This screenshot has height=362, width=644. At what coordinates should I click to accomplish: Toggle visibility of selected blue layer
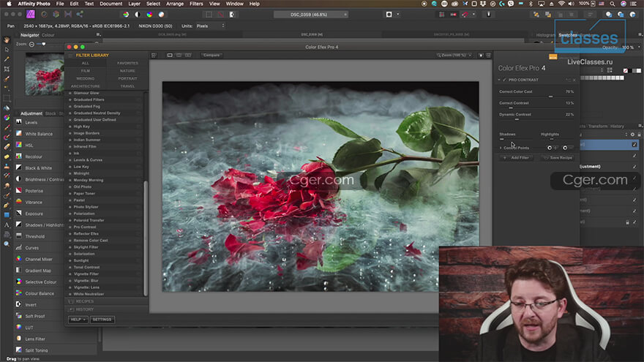(x=634, y=145)
